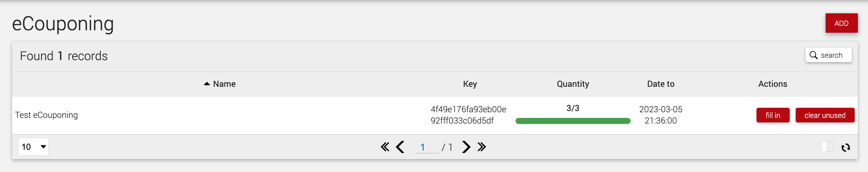Sort by the Name column arrow
This screenshot has width=868, height=172.
coord(207,84)
